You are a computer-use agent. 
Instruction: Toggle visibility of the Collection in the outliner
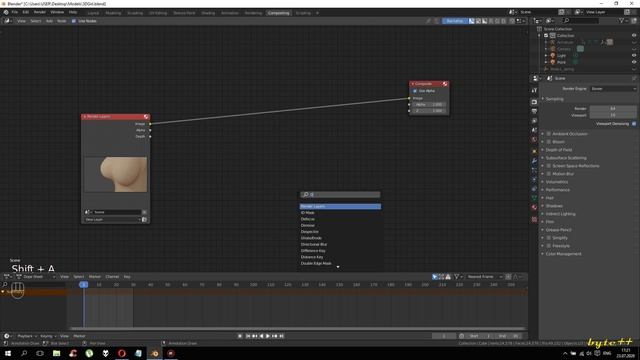click(634, 36)
